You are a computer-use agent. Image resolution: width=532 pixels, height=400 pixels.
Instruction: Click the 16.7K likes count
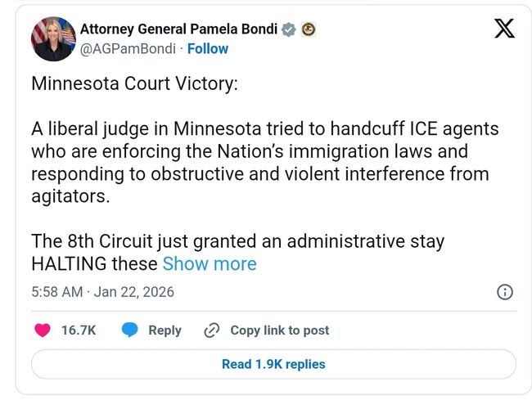click(x=79, y=330)
